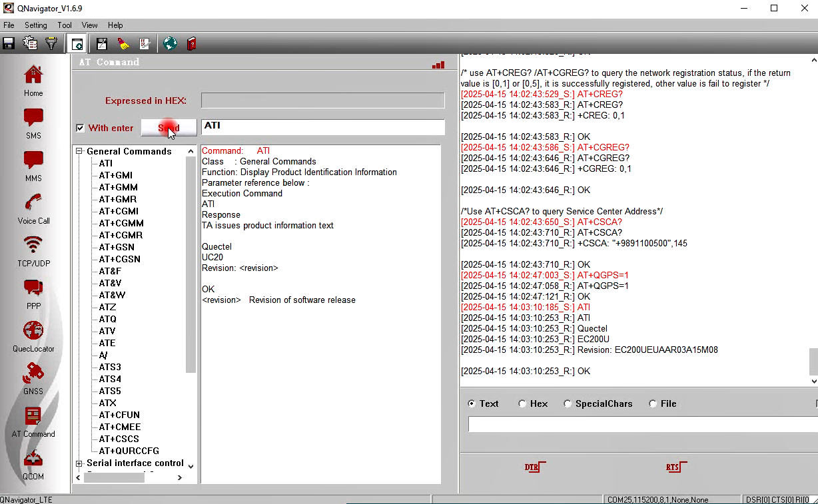Open the red help book icon

192,44
